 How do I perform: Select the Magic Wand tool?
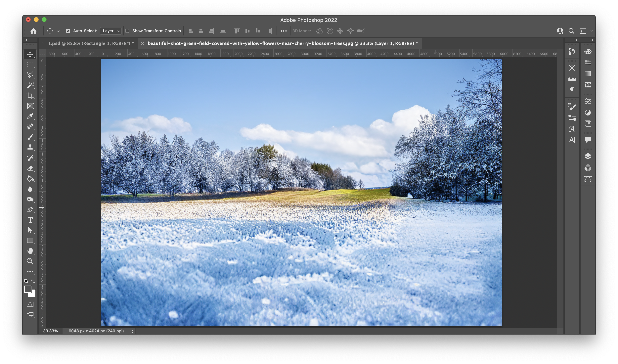(30, 85)
